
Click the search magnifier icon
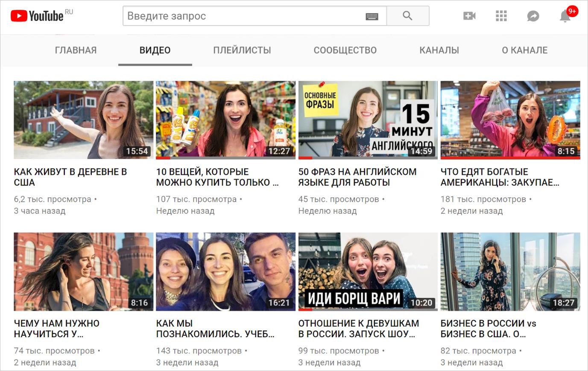(x=407, y=15)
